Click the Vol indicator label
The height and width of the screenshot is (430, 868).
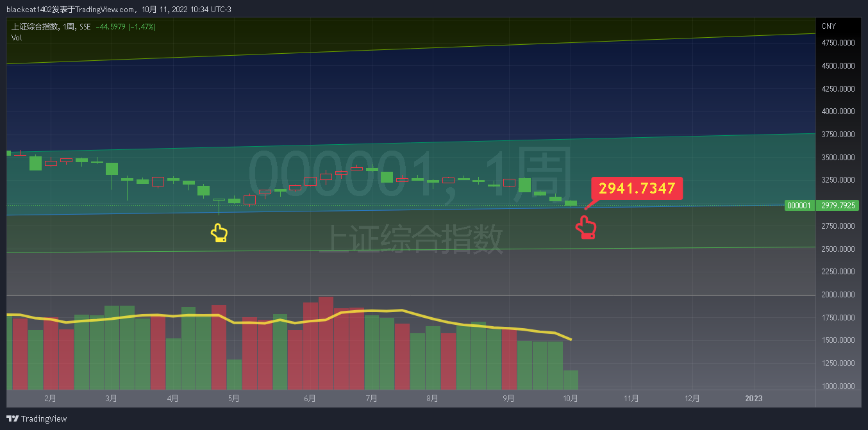pos(17,38)
